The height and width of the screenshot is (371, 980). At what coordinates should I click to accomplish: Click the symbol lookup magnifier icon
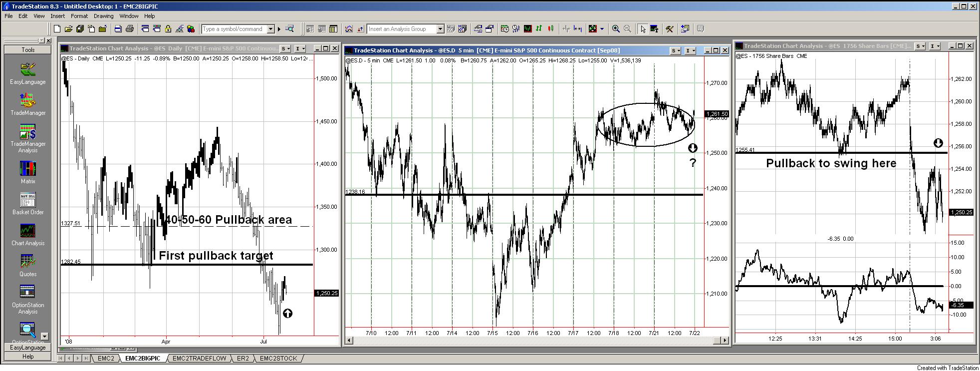[289, 29]
